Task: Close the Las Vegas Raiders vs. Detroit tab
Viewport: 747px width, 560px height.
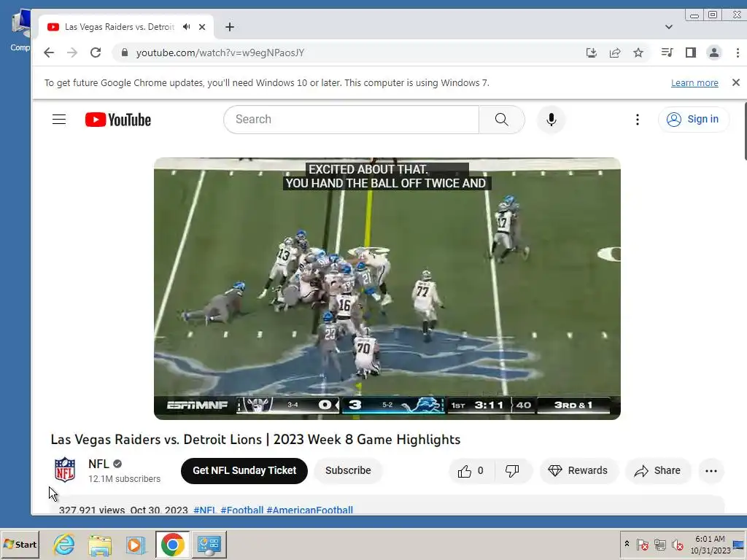Action: [x=202, y=27]
